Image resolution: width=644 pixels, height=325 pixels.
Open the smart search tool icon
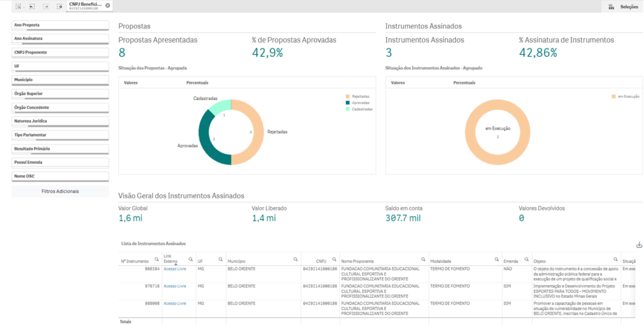pyautogui.click(x=19, y=6)
